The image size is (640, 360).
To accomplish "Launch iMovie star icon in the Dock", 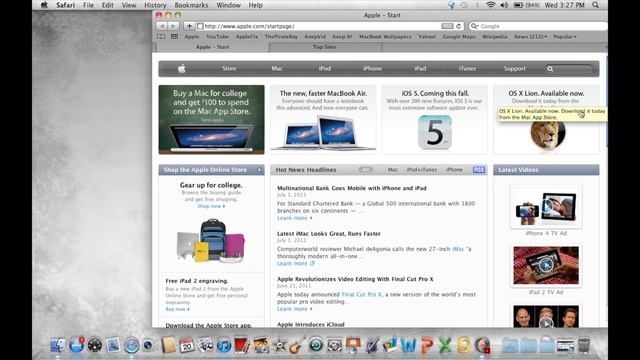I will 280,345.
